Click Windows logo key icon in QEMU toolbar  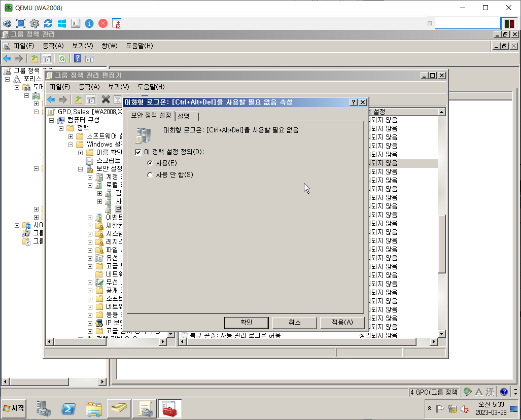click(x=62, y=23)
